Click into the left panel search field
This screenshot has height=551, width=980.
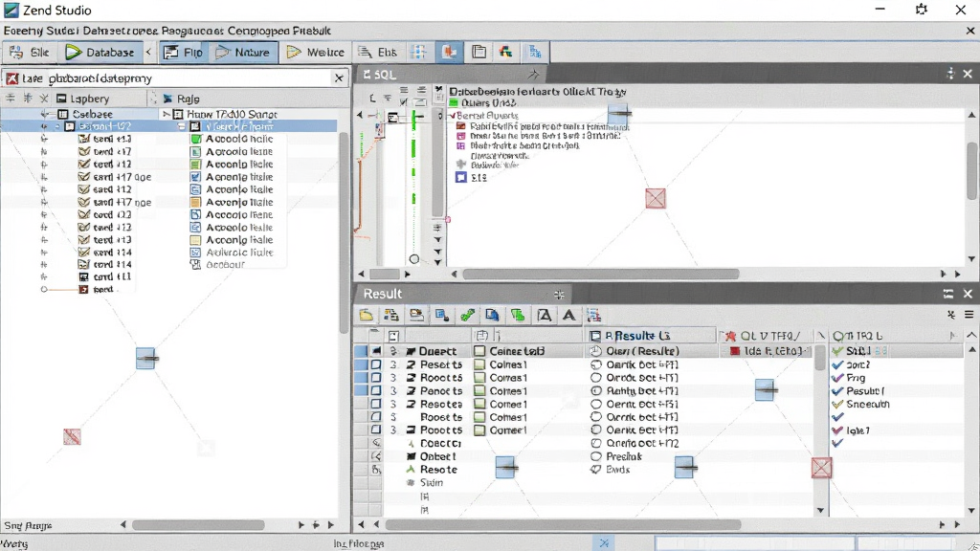[x=175, y=78]
